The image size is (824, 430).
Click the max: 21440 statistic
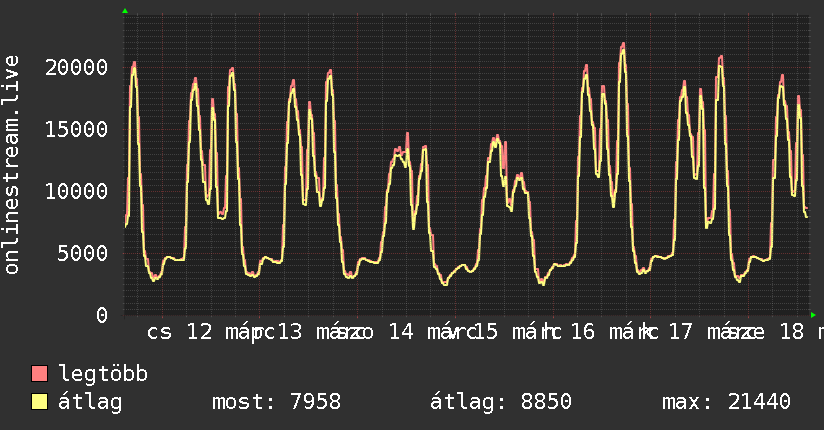(x=726, y=402)
